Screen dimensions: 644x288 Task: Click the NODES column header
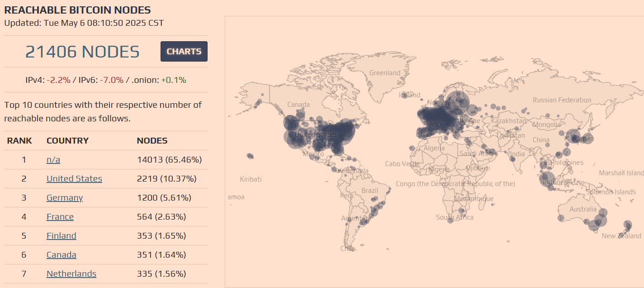pyautogui.click(x=152, y=141)
